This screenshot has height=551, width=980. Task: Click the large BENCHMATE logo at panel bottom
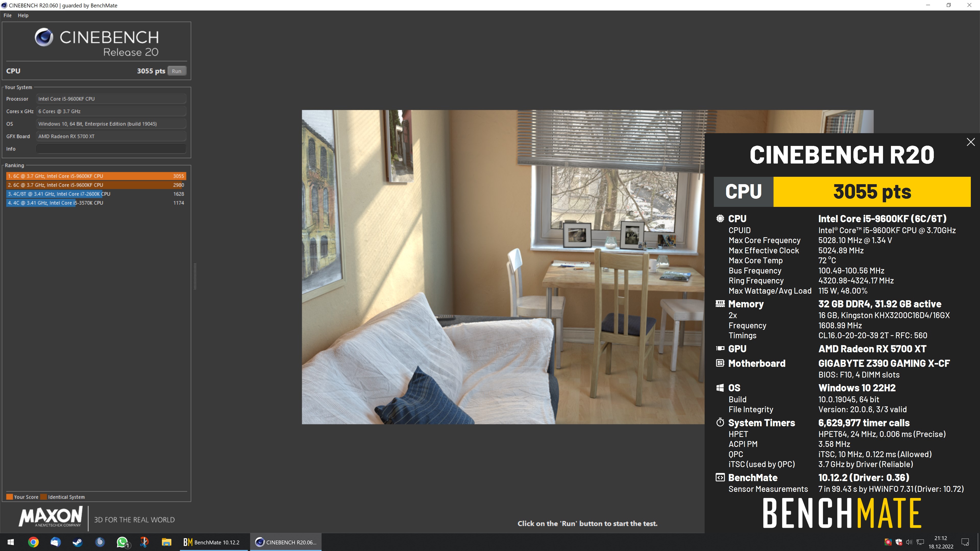pyautogui.click(x=842, y=513)
